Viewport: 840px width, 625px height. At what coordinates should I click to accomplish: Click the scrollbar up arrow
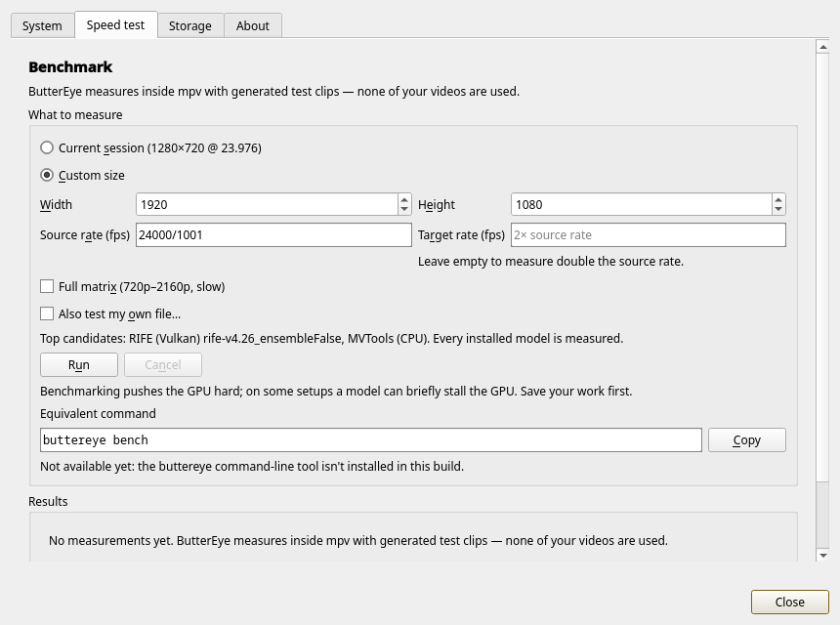(822, 47)
